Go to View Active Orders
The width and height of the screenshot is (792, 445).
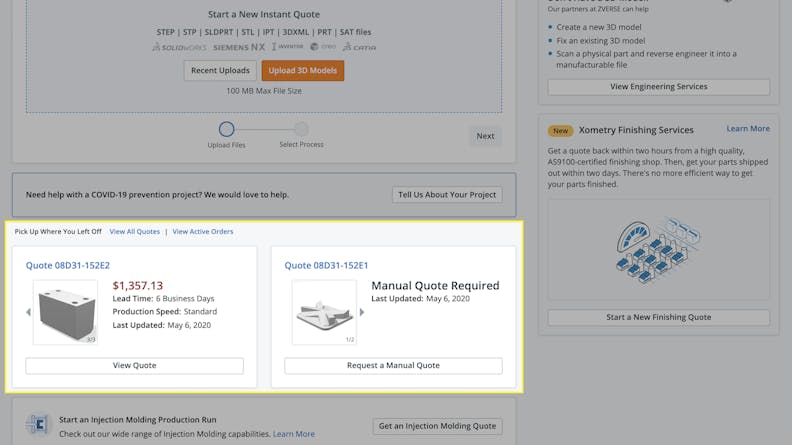tap(203, 232)
